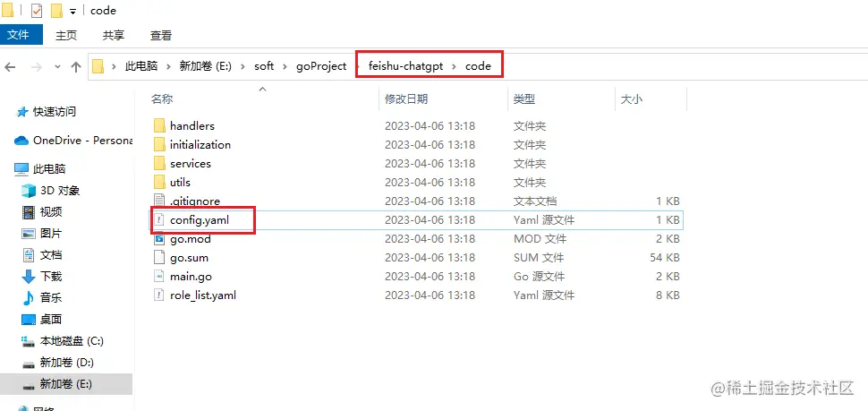Open OneDrive - Personal in the navigation pane

coord(83,141)
